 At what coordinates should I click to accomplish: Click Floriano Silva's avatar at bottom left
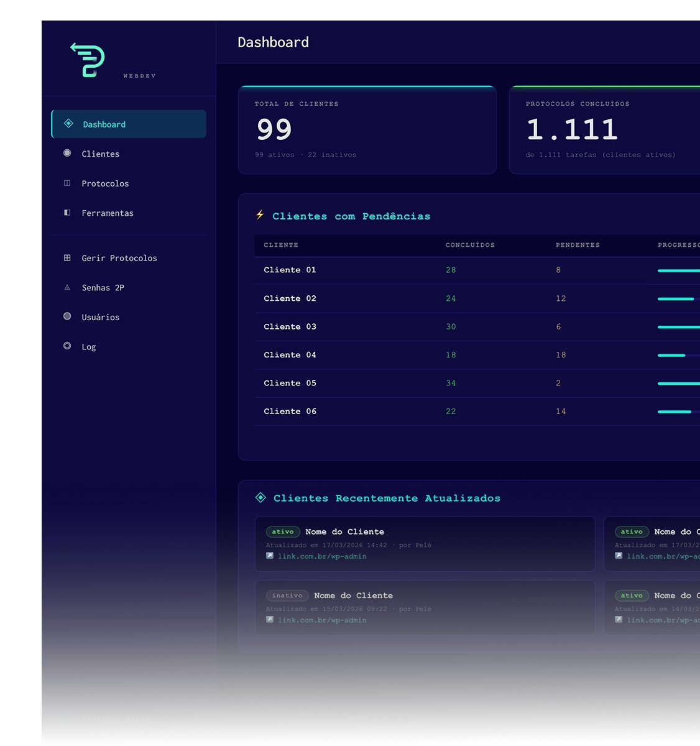click(x=63, y=722)
